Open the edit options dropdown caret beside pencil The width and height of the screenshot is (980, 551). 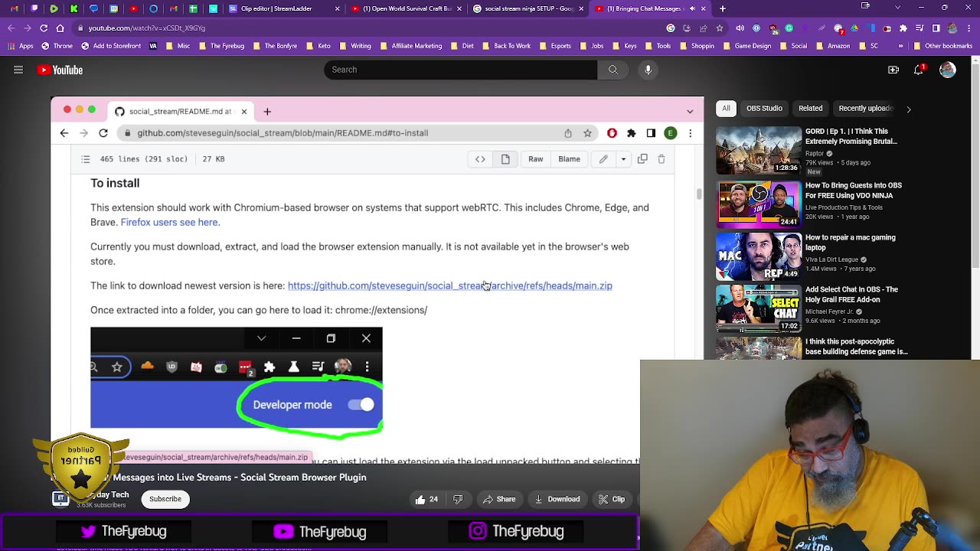pos(623,159)
